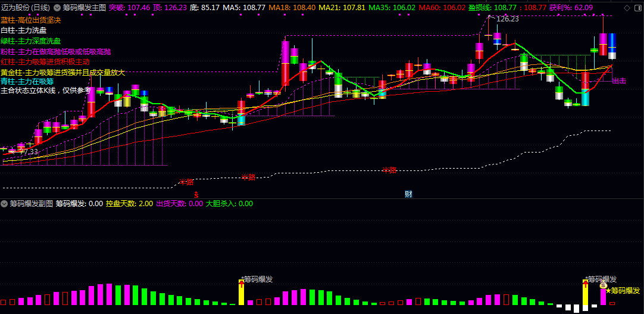Click the blue 财 financial marker icon
The height and width of the screenshot is (314, 644).
408,194
